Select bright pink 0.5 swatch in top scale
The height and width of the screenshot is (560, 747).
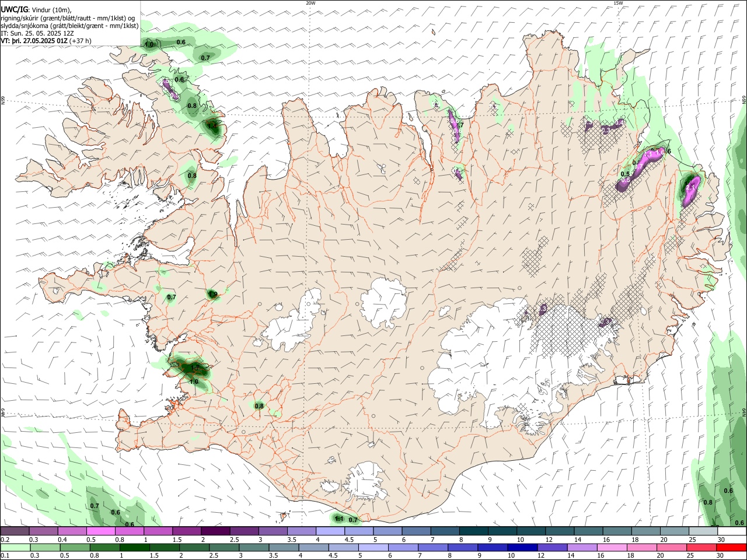point(100,531)
